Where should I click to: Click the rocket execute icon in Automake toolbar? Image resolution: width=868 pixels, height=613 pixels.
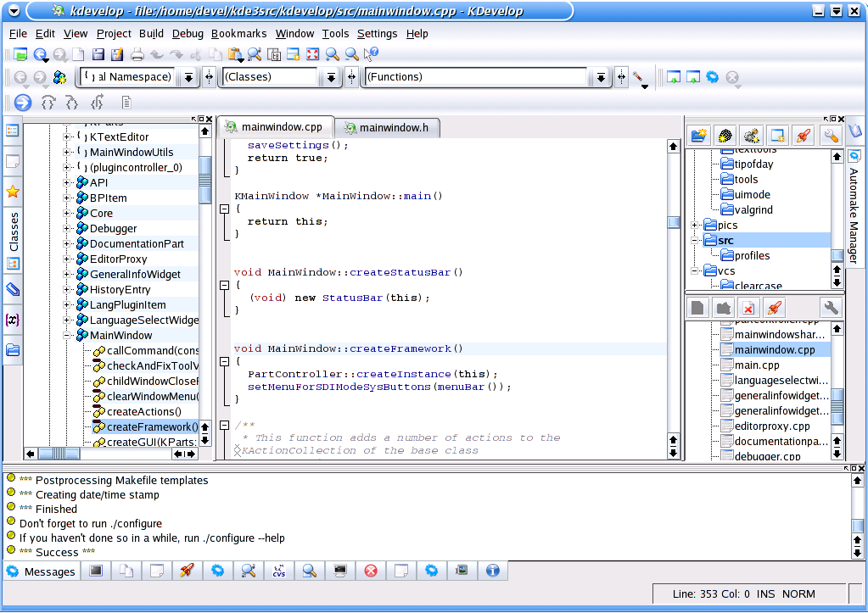point(803,136)
